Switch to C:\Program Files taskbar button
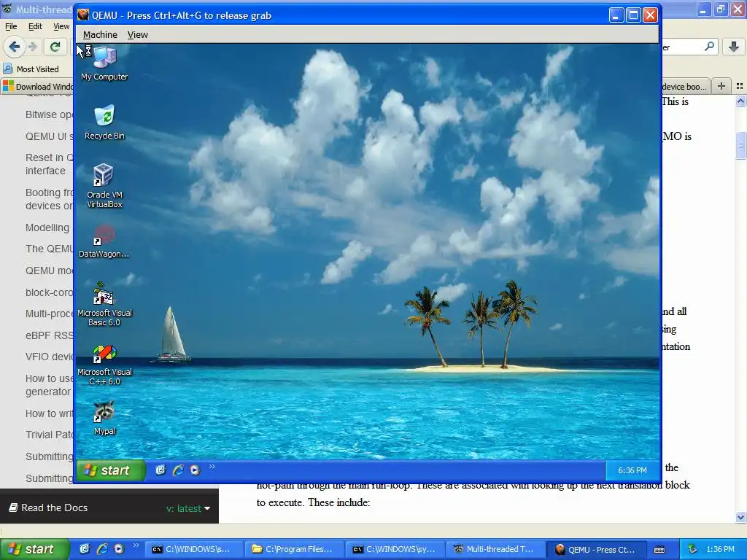 point(294,550)
